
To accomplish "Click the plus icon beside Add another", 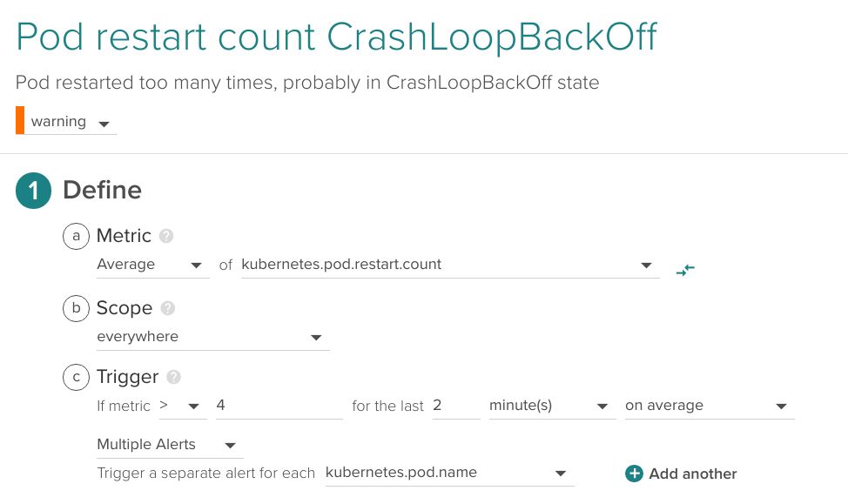I will coord(634,474).
